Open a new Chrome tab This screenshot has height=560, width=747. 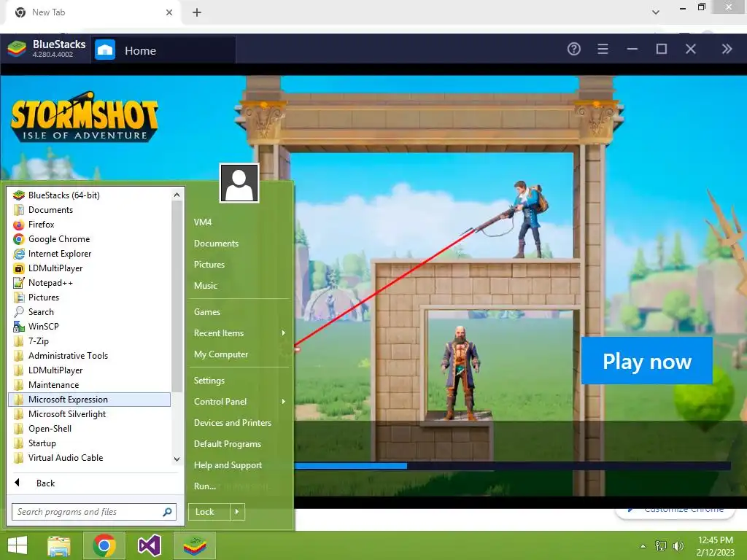[197, 12]
